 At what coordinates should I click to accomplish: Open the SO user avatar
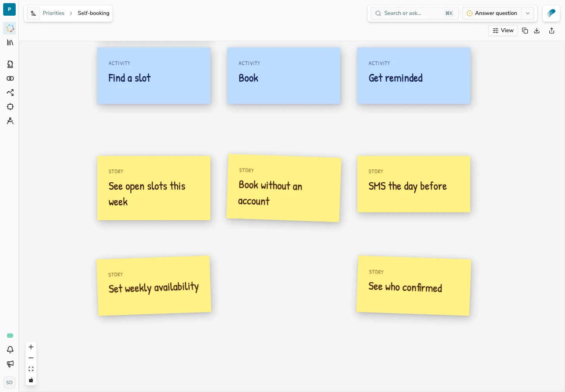click(x=9, y=383)
